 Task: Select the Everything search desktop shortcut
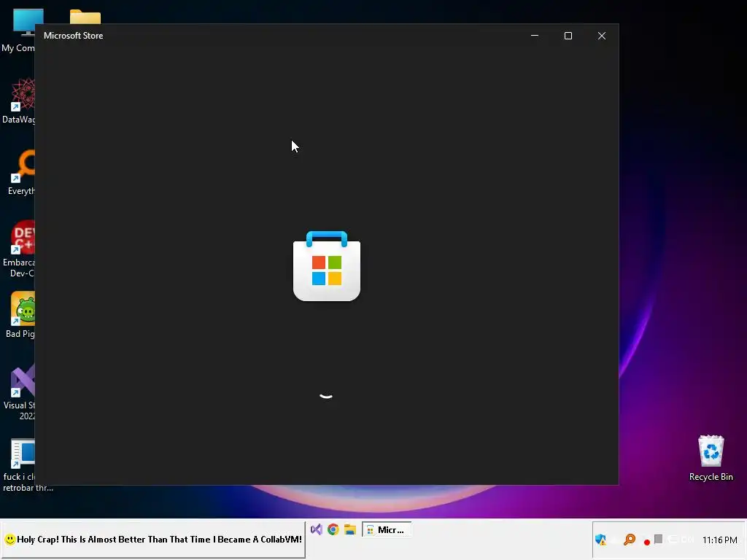click(x=21, y=172)
